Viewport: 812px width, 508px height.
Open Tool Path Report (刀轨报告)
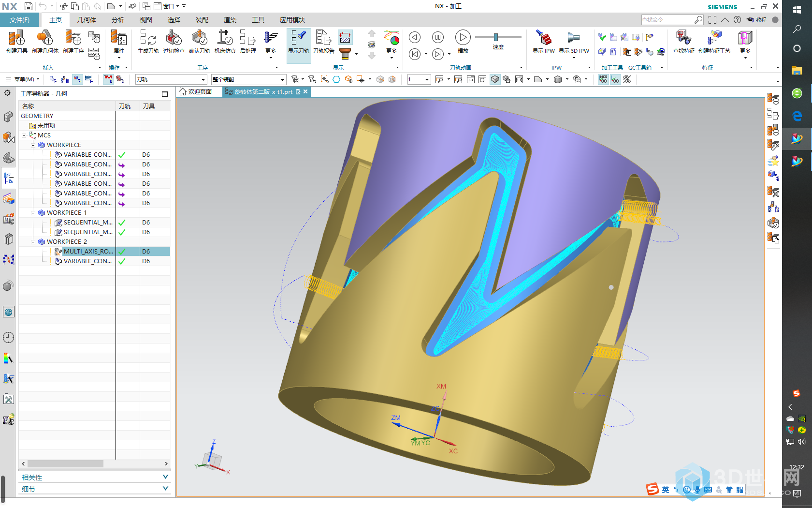coord(323,41)
